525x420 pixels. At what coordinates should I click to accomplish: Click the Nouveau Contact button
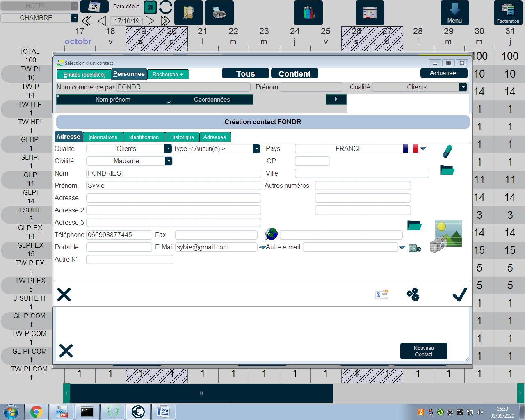(423, 351)
